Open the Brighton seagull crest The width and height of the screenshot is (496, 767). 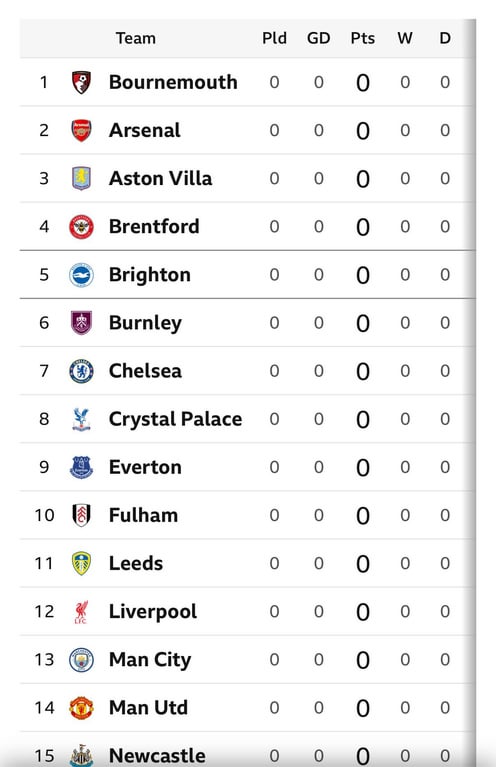[81, 274]
